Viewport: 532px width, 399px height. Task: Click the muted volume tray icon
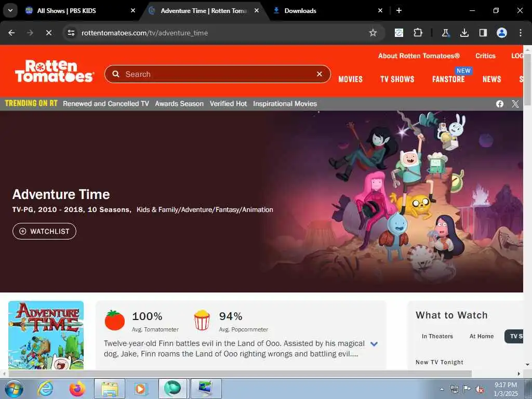click(480, 390)
